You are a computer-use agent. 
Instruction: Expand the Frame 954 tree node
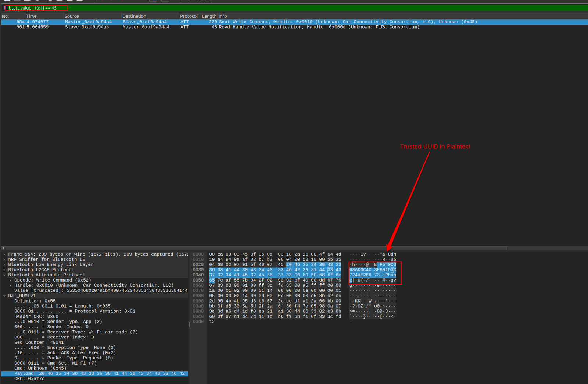4,254
